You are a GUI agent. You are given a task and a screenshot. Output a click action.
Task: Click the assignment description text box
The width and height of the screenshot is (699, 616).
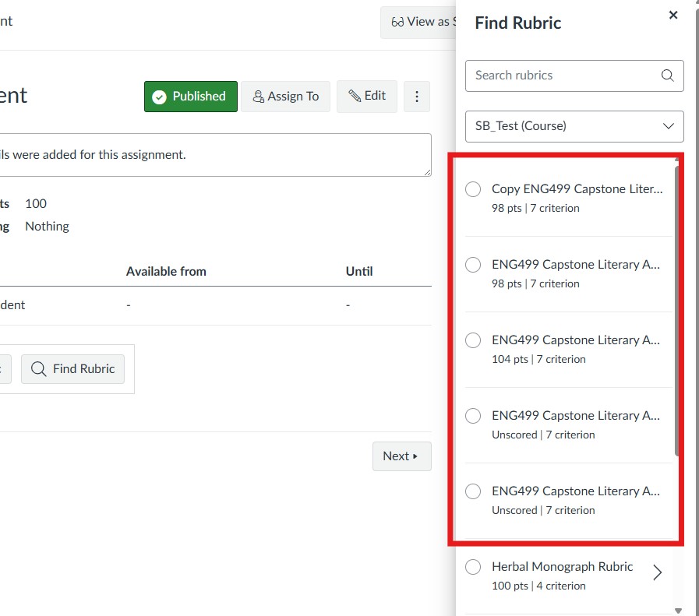(210, 154)
